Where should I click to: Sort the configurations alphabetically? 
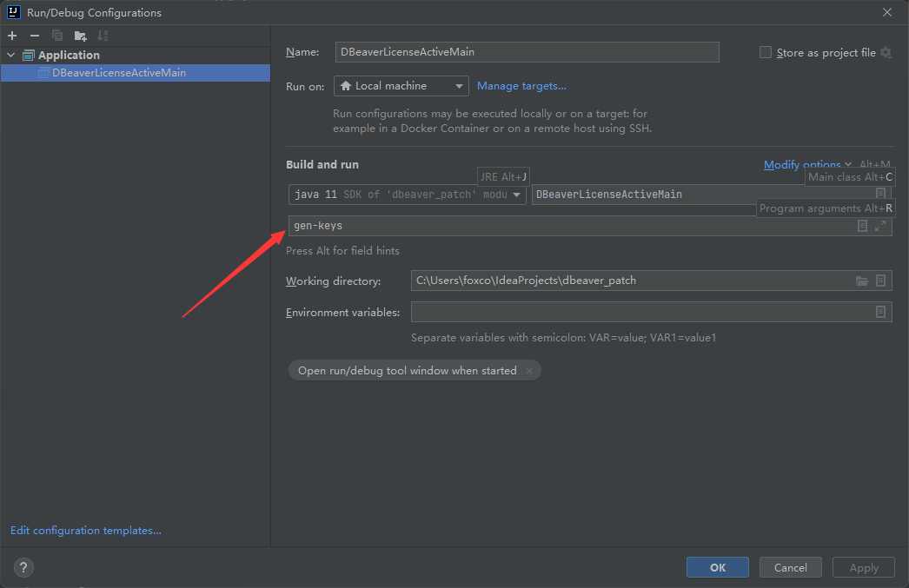[103, 36]
